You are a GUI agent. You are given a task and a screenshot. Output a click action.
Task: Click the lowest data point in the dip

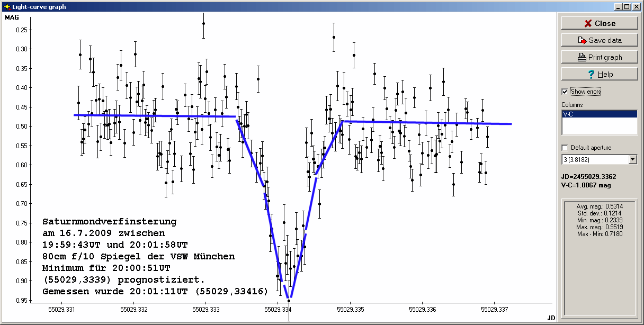point(289,301)
